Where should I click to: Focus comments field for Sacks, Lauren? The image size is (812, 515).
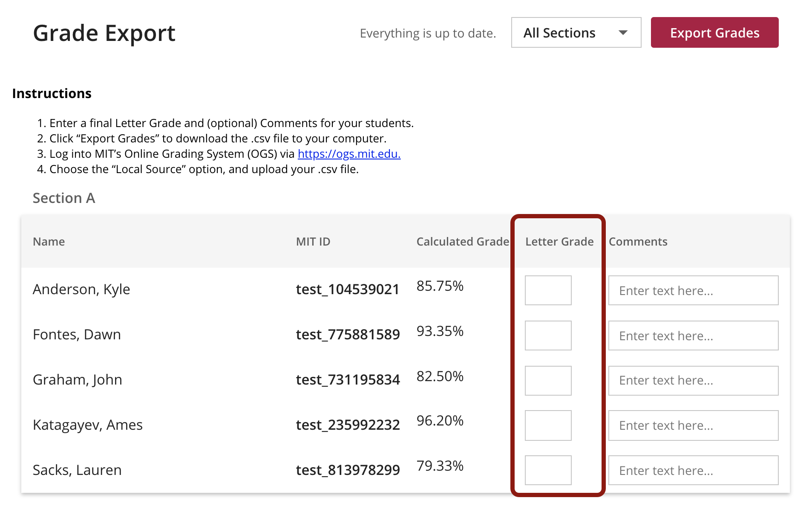693,470
